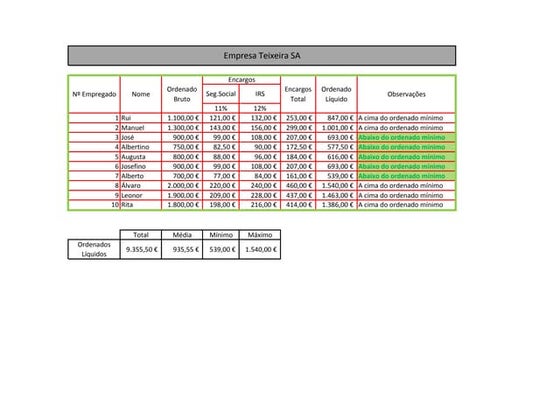
Task: Select the name cell 'Rui'
Action: pos(141,118)
